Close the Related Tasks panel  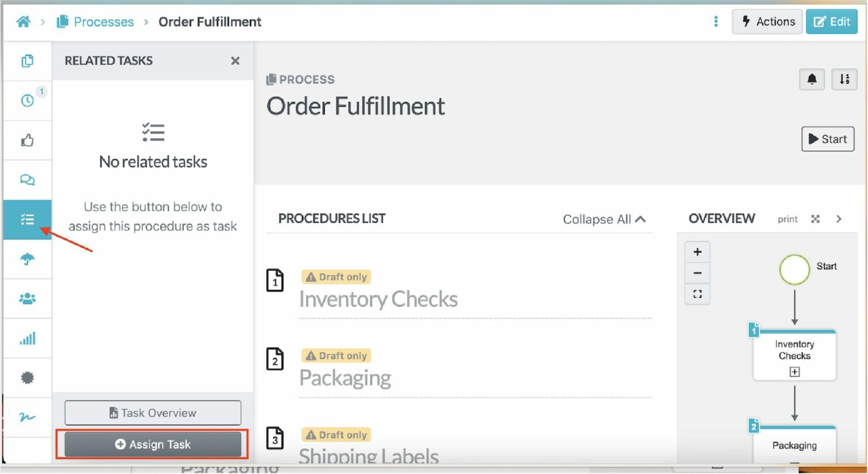tap(236, 61)
